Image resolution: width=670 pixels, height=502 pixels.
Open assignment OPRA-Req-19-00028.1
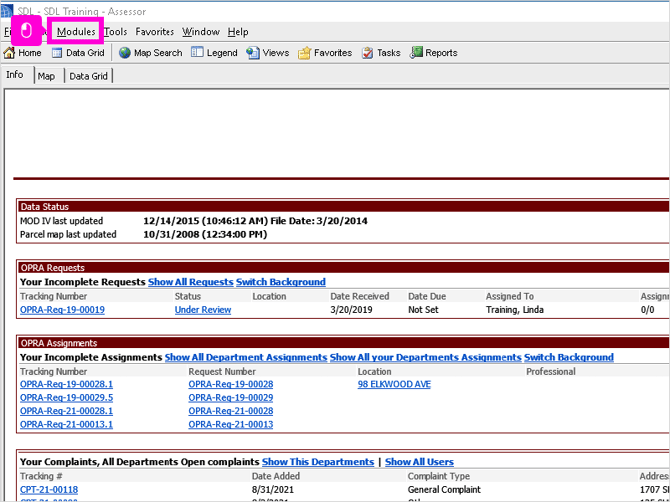(x=67, y=385)
